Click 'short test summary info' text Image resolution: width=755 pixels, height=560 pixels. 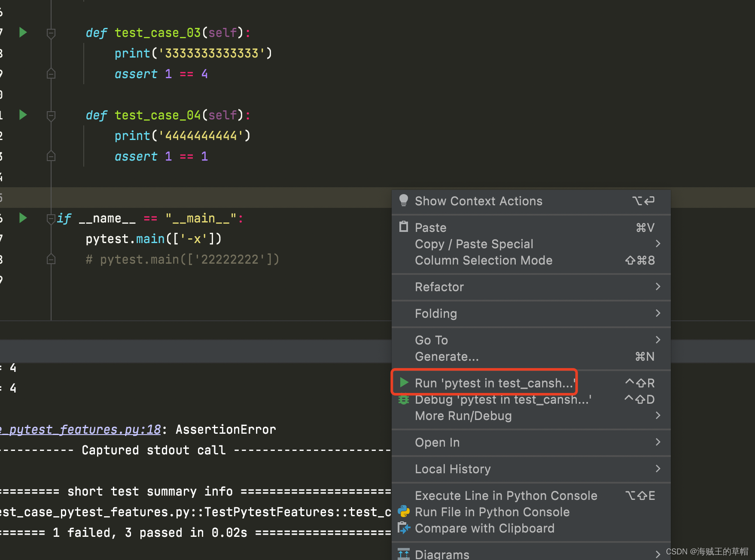(150, 491)
